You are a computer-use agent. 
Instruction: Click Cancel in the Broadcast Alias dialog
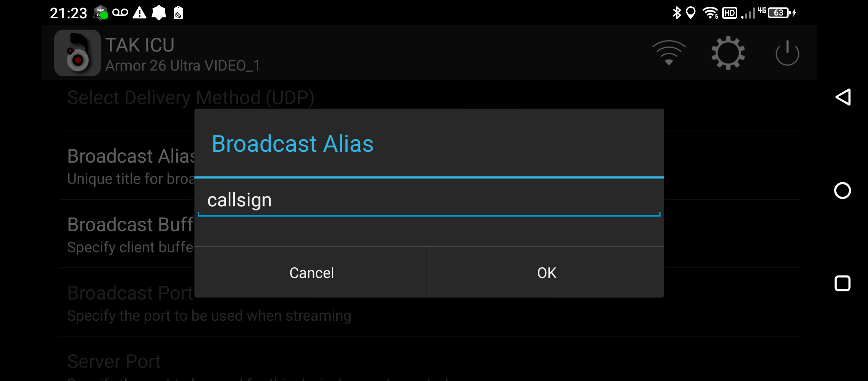pos(312,273)
